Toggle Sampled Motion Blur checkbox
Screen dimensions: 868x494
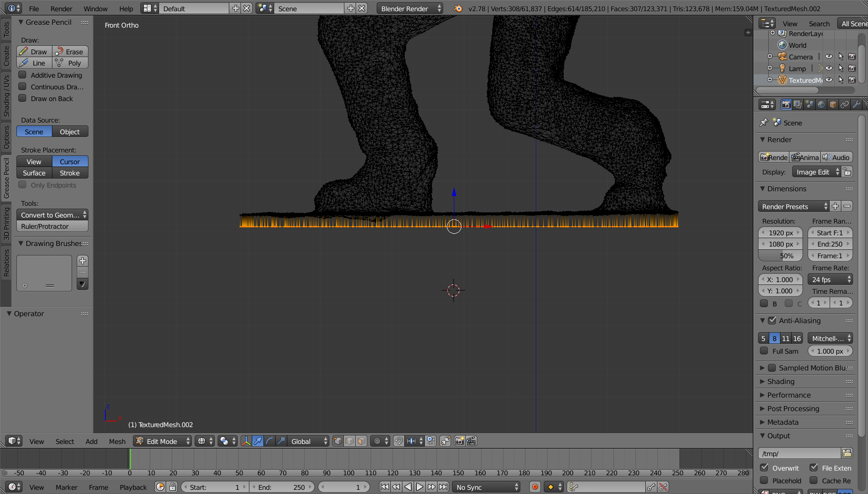tap(772, 368)
